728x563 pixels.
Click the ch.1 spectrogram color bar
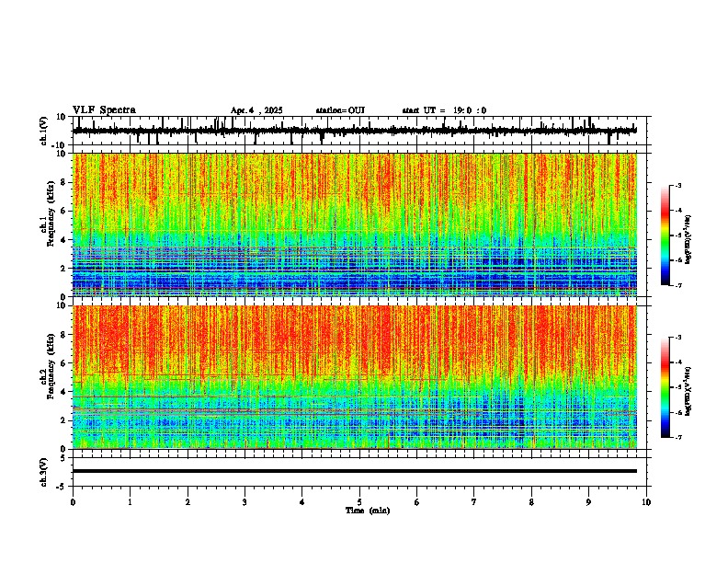pyautogui.click(x=665, y=236)
